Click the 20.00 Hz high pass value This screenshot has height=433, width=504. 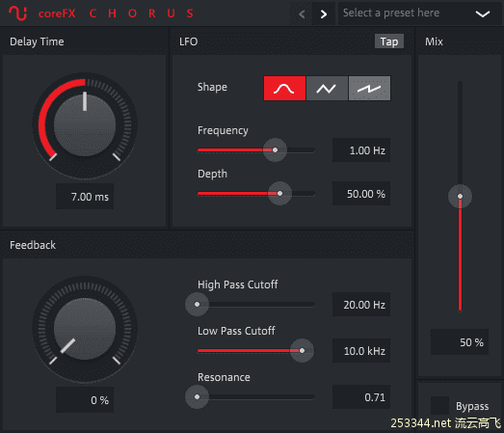coord(361,305)
